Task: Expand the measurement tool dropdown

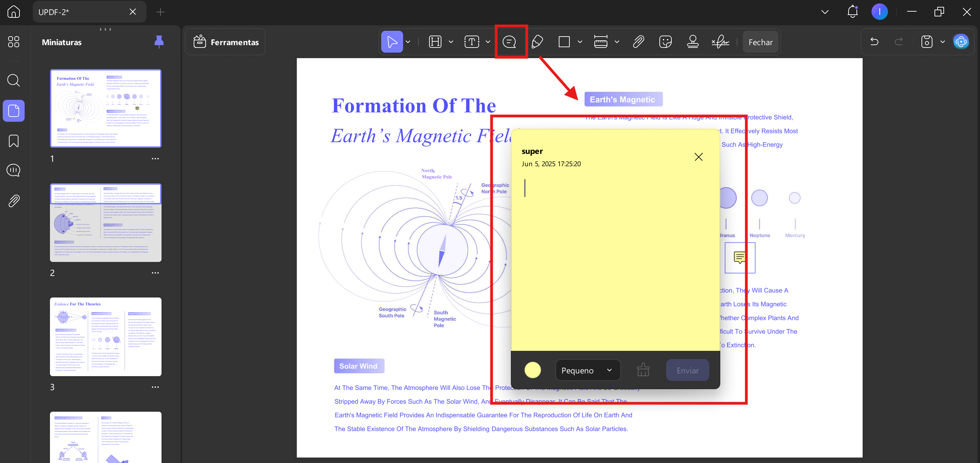Action: click(x=617, y=42)
